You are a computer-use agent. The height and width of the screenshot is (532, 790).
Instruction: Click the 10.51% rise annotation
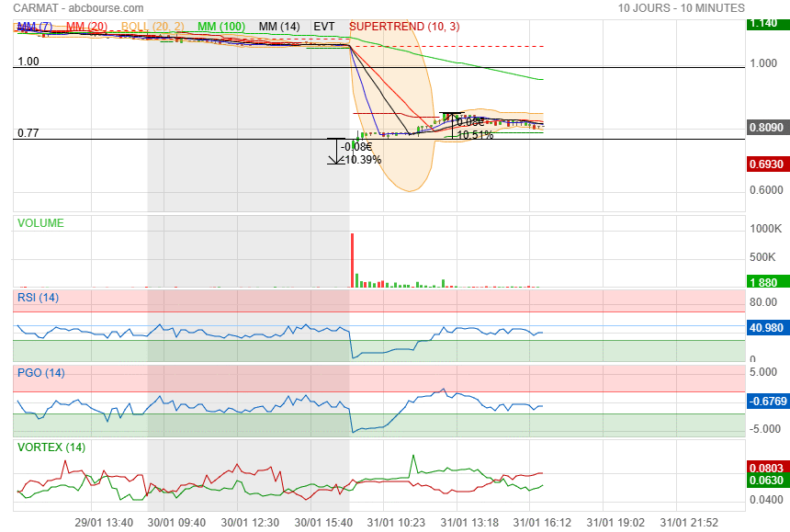click(475, 134)
